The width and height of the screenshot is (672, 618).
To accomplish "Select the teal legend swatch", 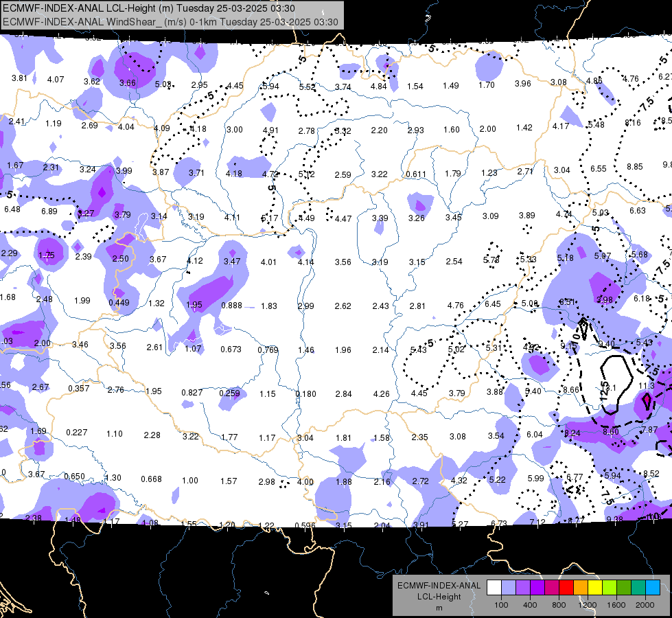I will [x=638, y=588].
